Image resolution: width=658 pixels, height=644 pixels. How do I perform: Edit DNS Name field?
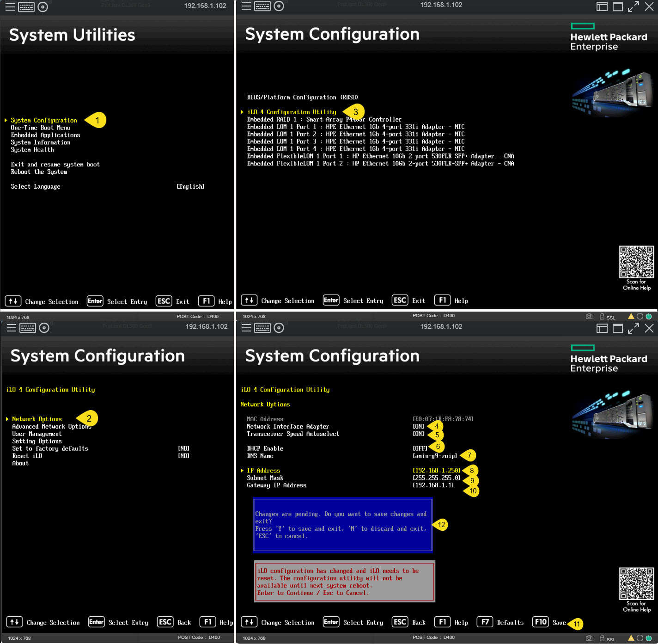click(435, 456)
